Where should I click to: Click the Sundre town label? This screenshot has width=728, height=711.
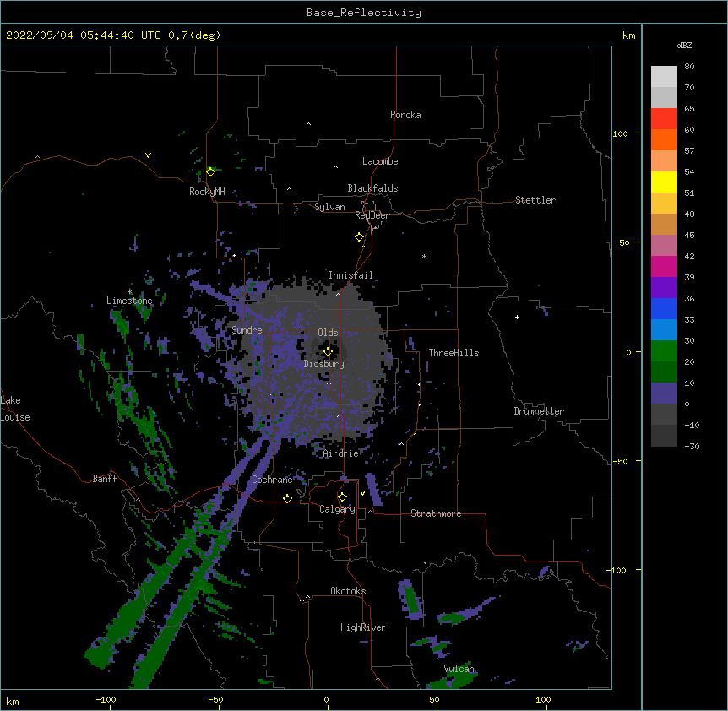point(247,330)
